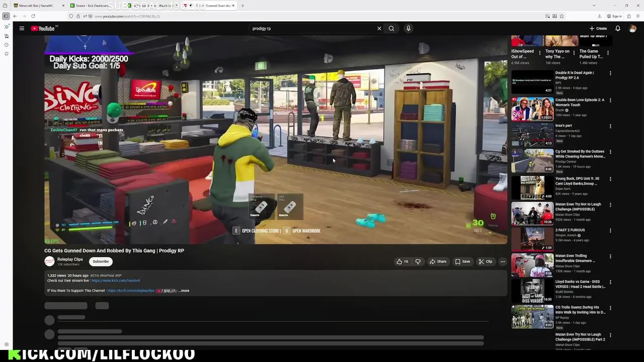
Task: Click the #GTA hashtag
Action: 94,276
